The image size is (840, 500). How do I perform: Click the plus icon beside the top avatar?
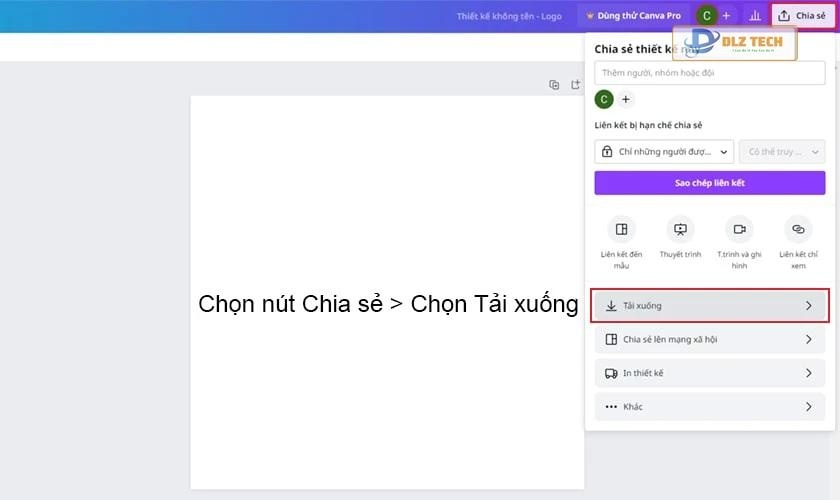pos(727,16)
